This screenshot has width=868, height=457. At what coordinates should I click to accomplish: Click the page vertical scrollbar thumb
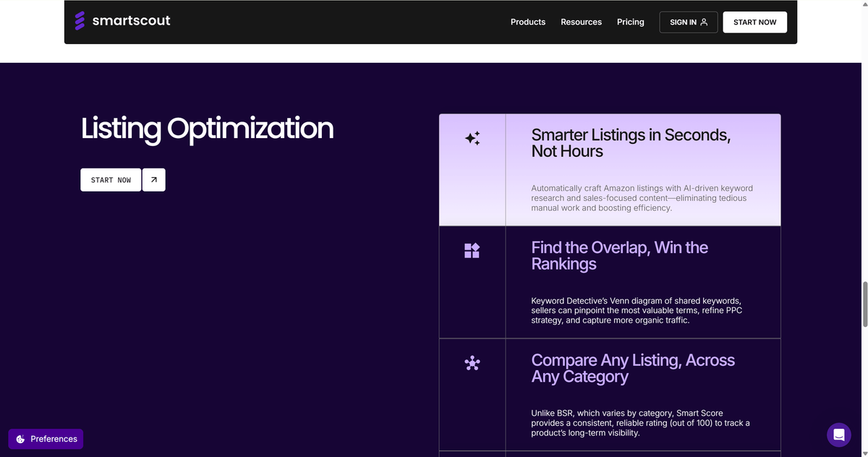tap(864, 304)
